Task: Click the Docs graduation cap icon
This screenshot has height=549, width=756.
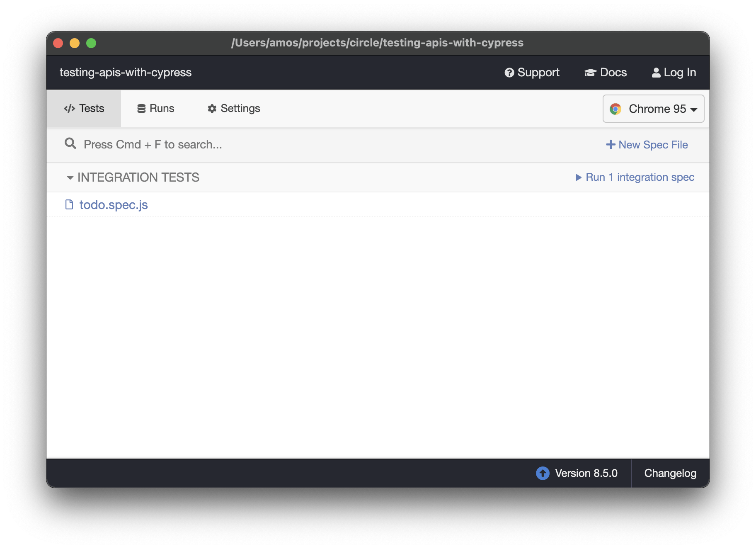Action: pos(590,72)
